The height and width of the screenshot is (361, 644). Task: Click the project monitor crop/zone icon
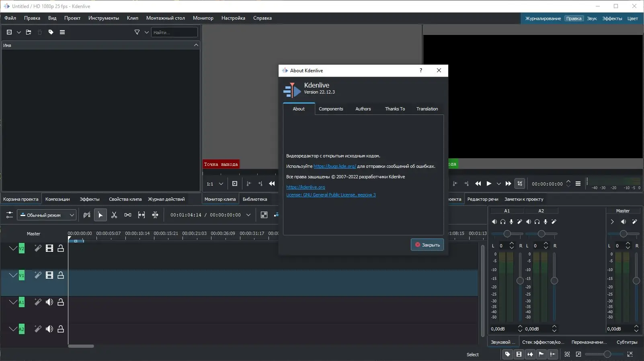pos(520,184)
